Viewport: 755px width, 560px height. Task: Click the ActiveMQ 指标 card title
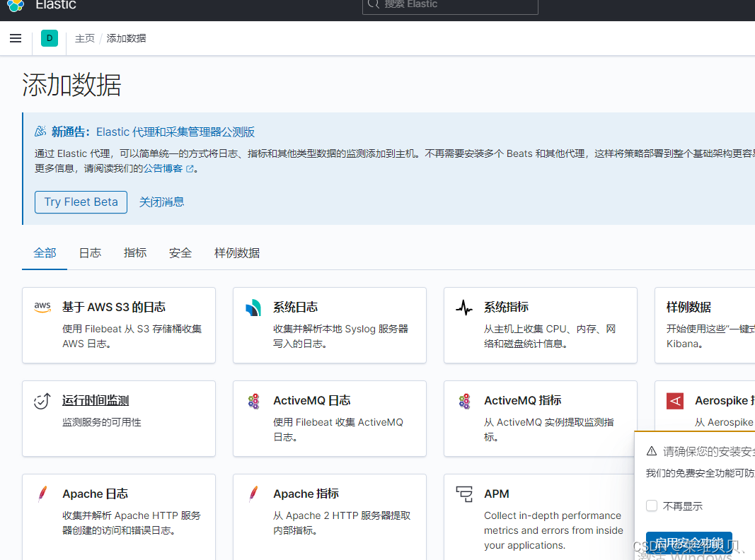(522, 400)
